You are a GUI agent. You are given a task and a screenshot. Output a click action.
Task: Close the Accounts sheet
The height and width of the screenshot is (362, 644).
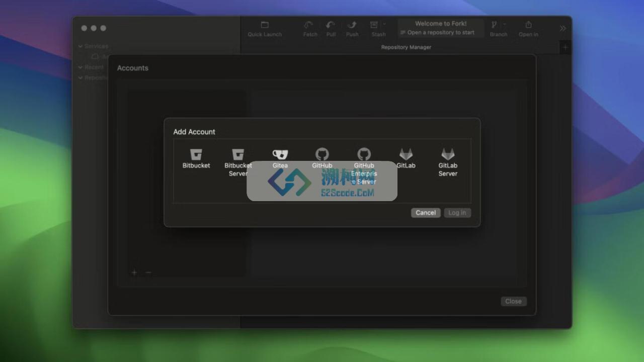point(513,301)
